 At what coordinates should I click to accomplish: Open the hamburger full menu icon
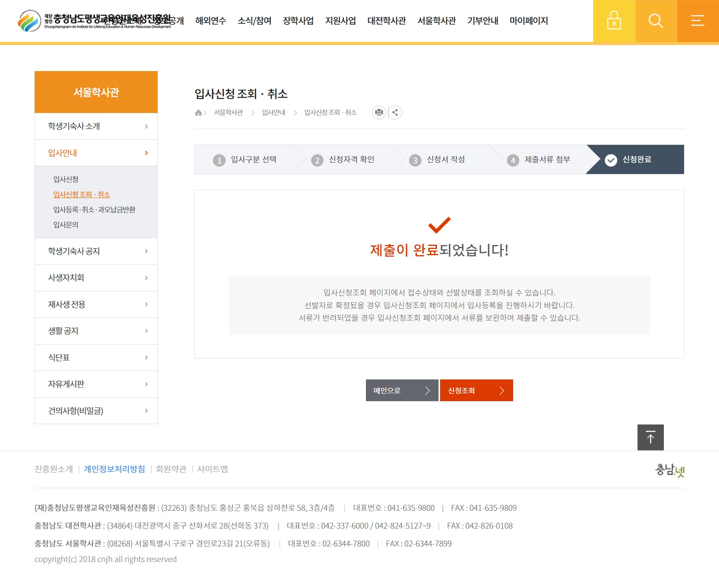[x=698, y=21]
